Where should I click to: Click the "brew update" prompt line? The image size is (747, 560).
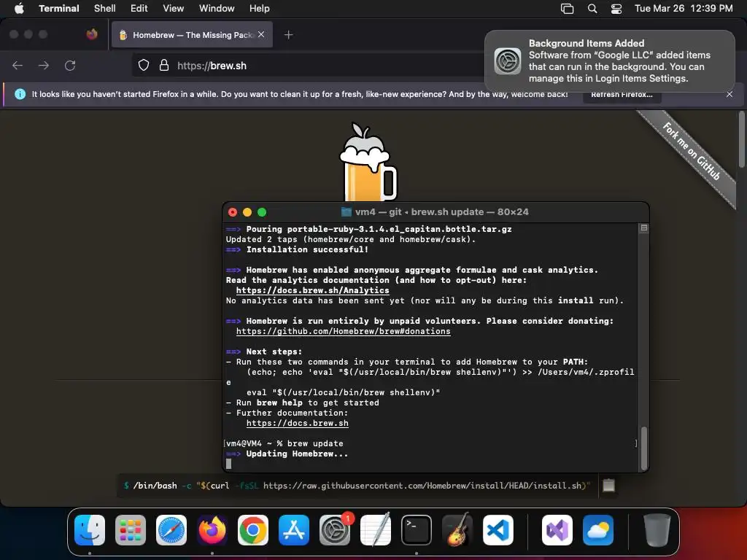pos(285,444)
